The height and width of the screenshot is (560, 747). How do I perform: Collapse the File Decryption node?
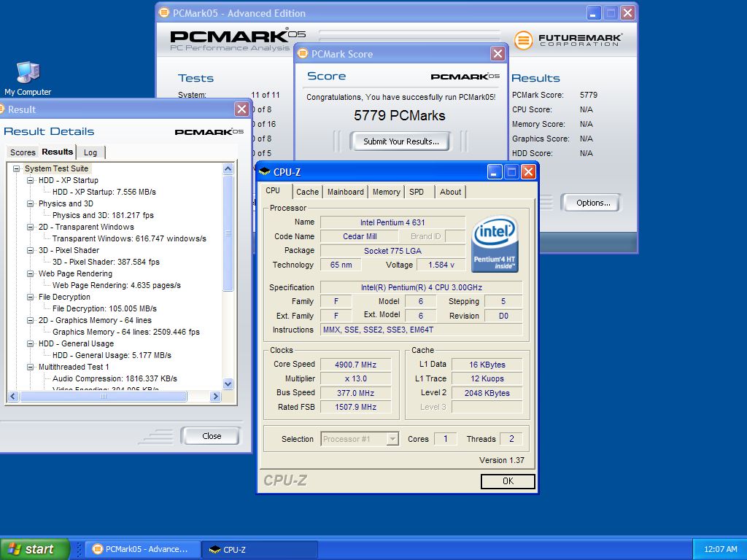pos(31,297)
